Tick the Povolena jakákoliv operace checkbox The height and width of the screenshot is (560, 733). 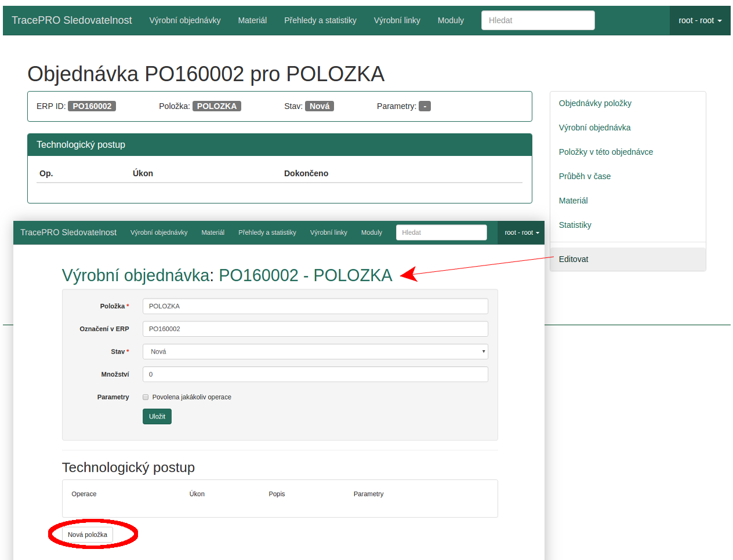[x=146, y=397]
